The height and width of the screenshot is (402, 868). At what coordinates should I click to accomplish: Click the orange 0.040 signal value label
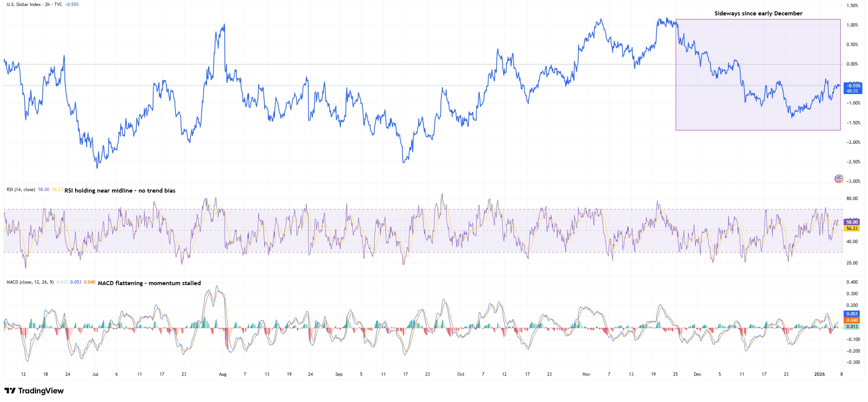852,320
